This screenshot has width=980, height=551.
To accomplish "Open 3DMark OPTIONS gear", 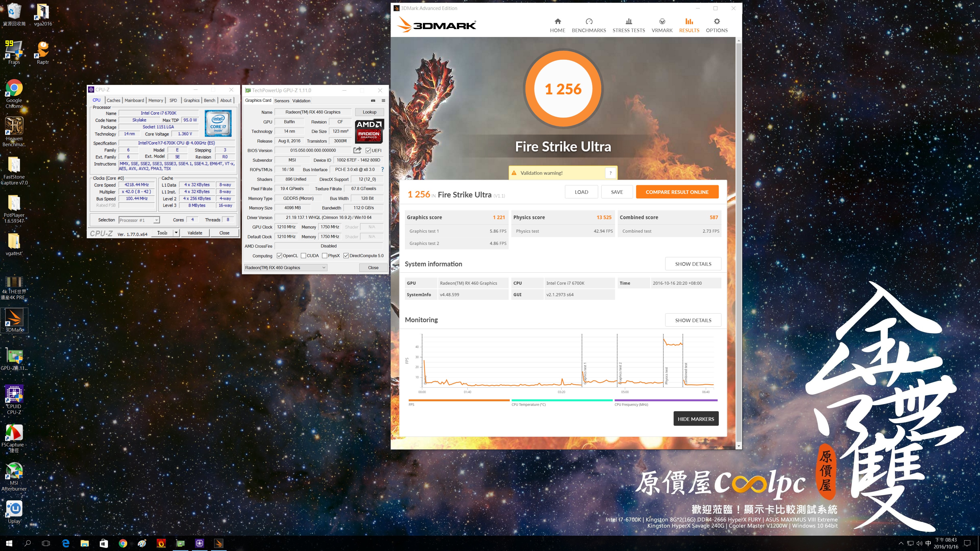I will click(x=716, y=26).
